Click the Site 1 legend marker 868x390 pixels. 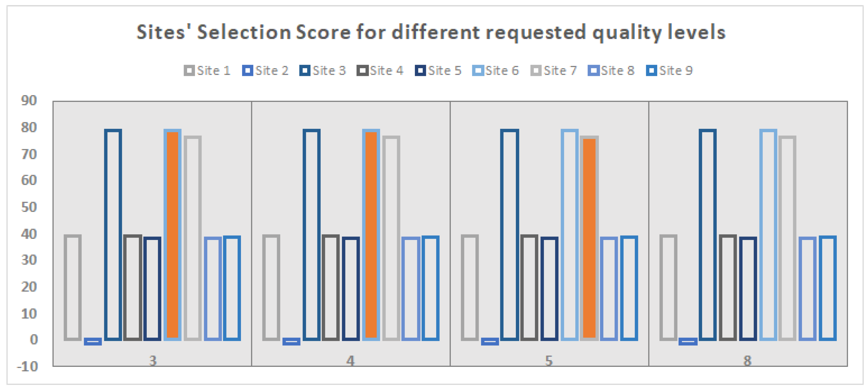(189, 71)
